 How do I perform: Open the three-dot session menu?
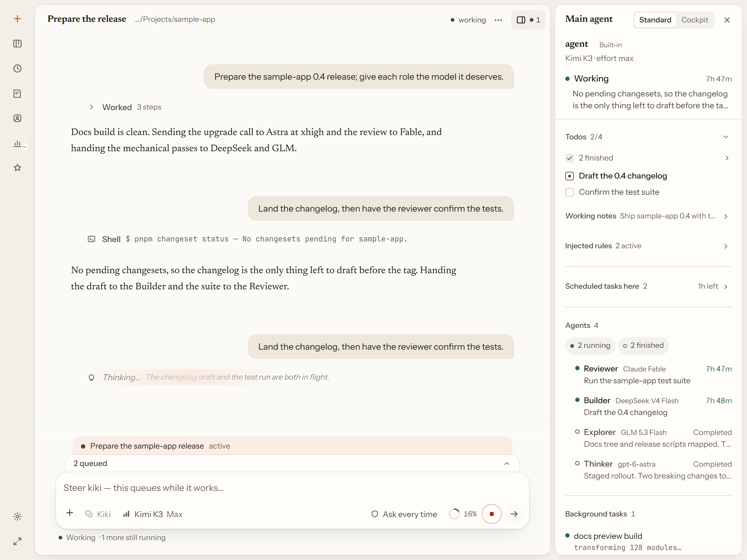pyautogui.click(x=498, y=20)
